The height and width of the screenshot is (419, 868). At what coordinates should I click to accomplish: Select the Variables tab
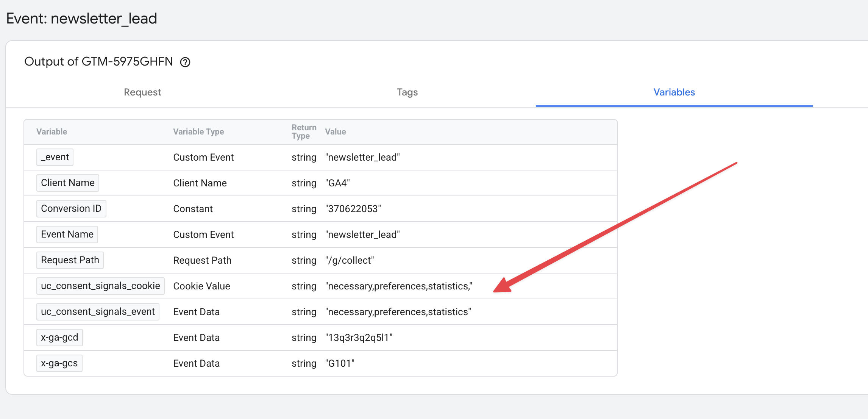[x=674, y=92]
